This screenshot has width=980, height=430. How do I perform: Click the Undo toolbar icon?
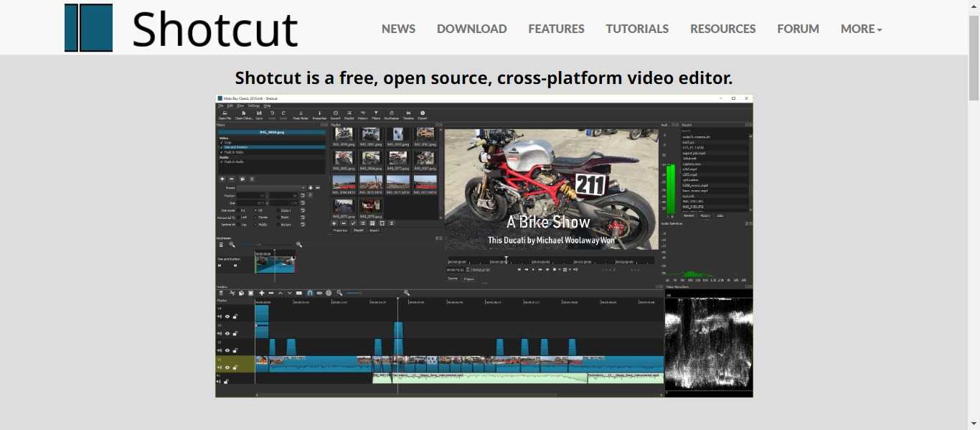tap(272, 115)
